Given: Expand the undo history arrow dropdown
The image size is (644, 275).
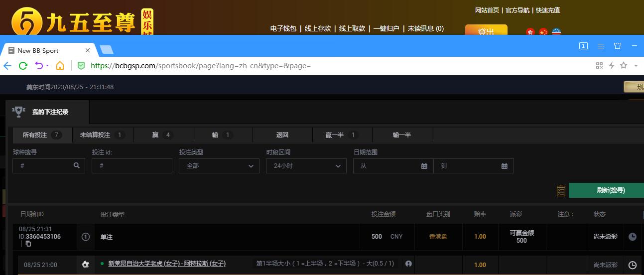Looking at the screenshot, I should (48, 66).
